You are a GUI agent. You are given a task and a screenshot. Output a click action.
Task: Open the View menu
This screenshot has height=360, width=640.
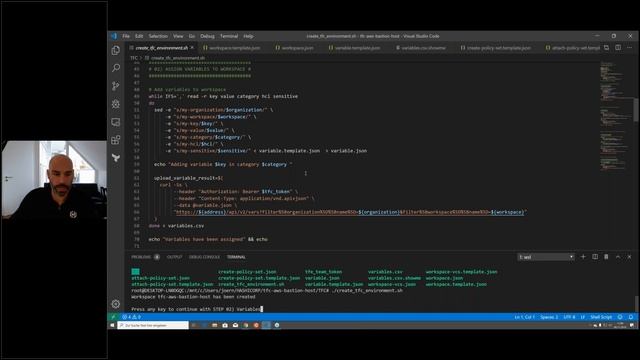(x=178, y=36)
